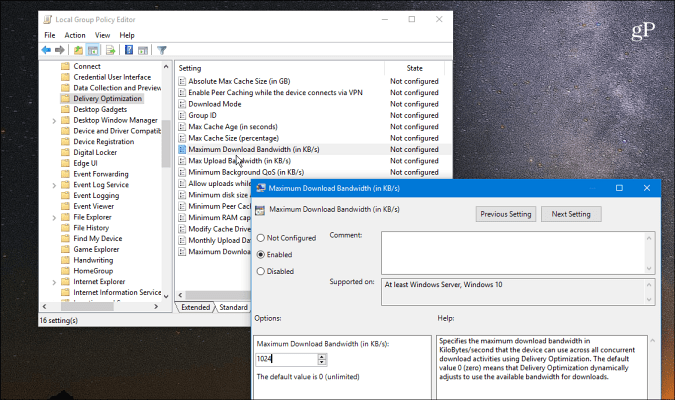Viewport: 675px width, 400px height.
Task: Expand the File Explorer tree node
Action: (x=54, y=218)
